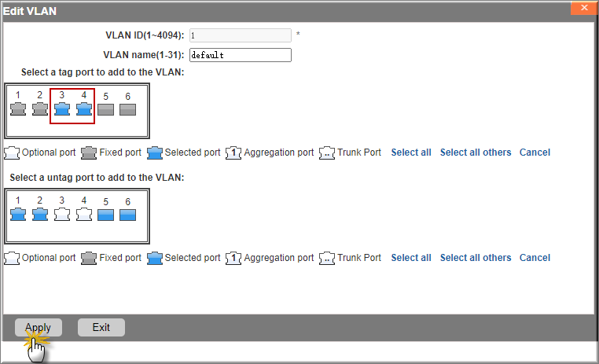Image resolution: width=599 pixels, height=364 pixels.
Task: Click tag port 5 icon
Action: pyautogui.click(x=106, y=109)
